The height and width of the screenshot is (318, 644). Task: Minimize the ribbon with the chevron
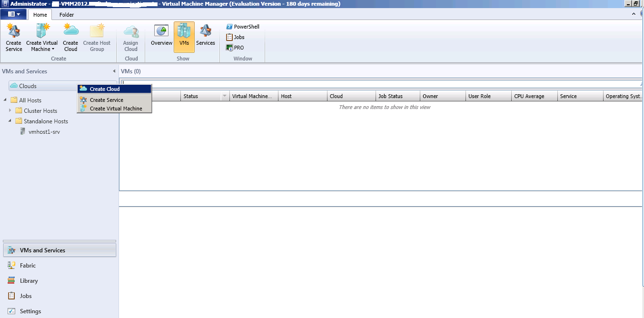[x=633, y=14]
